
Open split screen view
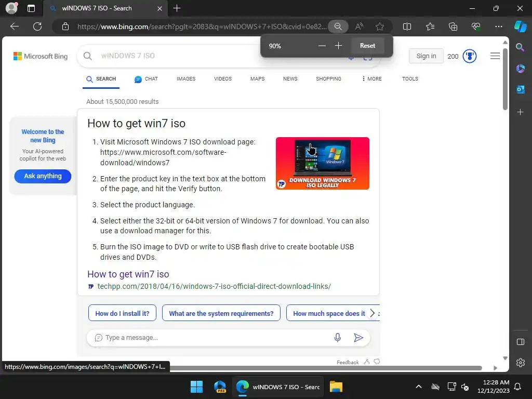(407, 26)
